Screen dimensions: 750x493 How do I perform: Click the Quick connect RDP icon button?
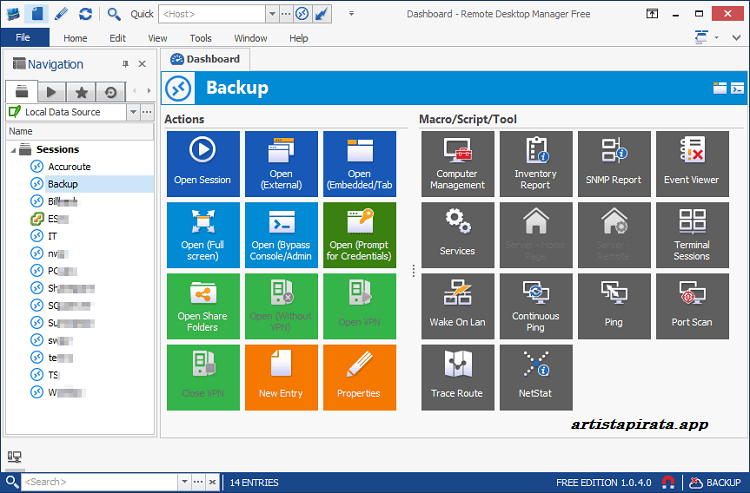(302, 14)
